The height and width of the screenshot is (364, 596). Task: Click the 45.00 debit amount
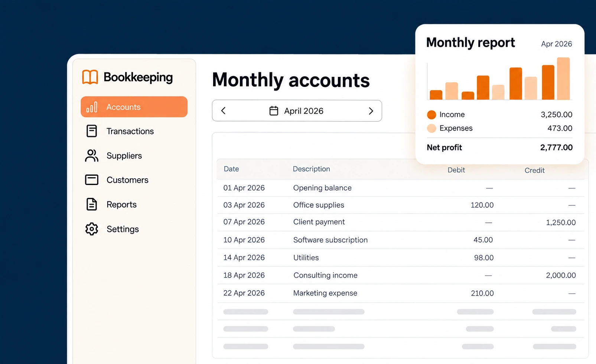click(483, 240)
